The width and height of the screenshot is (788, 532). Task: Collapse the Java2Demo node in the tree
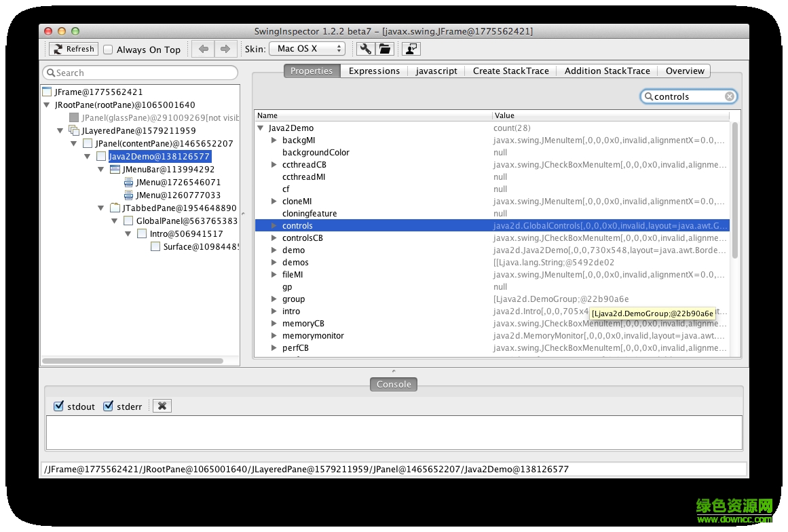(87, 156)
